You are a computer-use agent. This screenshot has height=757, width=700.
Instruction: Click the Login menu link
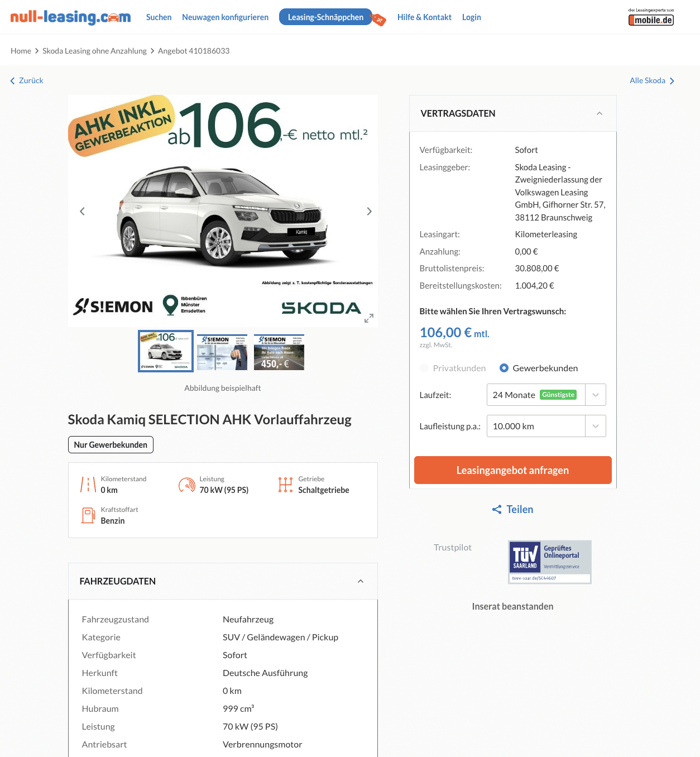[x=472, y=17]
